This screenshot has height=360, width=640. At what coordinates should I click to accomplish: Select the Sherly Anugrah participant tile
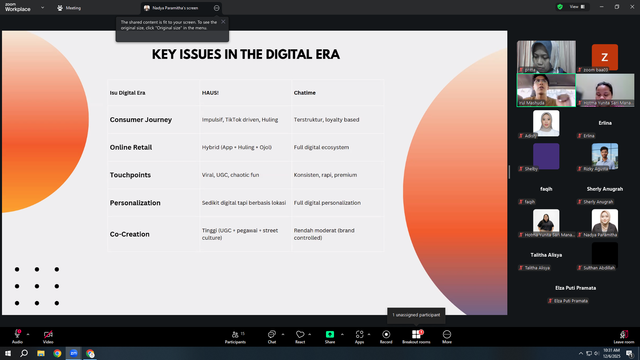click(604, 189)
